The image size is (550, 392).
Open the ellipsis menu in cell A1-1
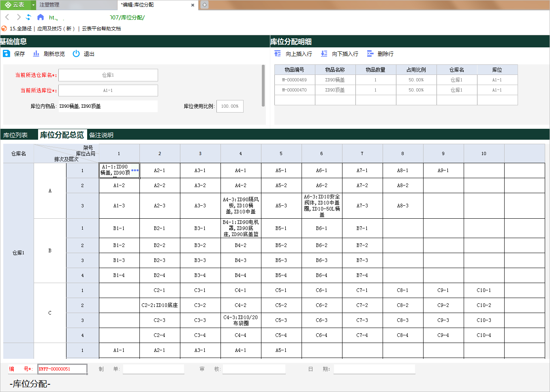coord(135,170)
